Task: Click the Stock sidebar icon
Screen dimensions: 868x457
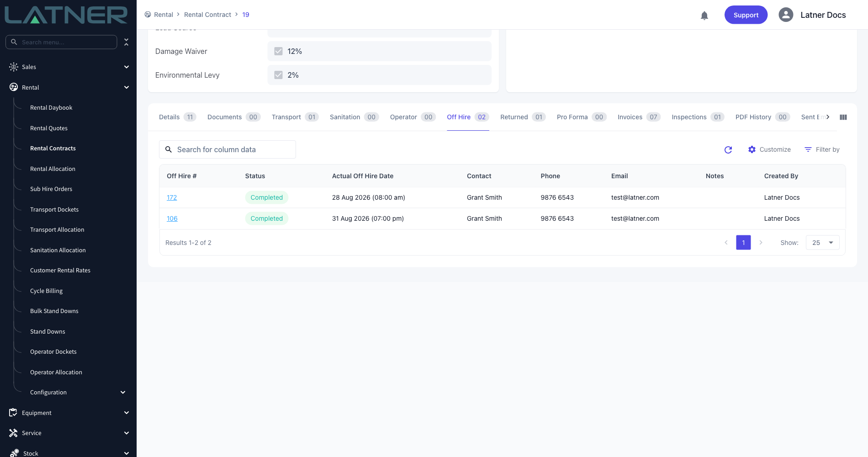Action: [14, 453]
